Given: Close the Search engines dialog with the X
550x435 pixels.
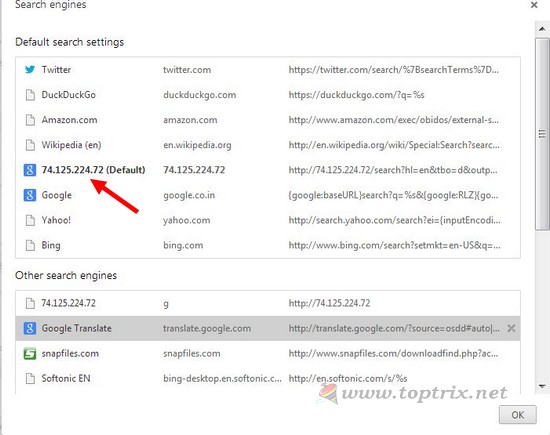Looking at the screenshot, I should 534,5.
